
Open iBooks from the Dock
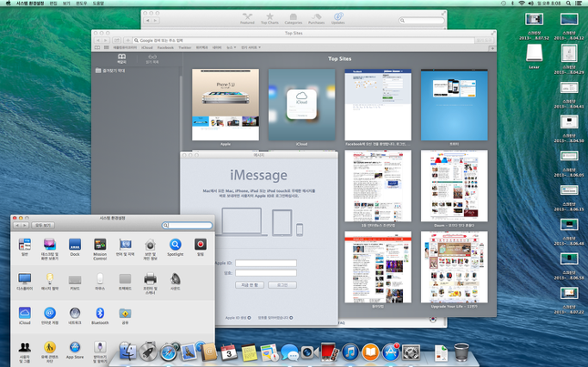370,352
